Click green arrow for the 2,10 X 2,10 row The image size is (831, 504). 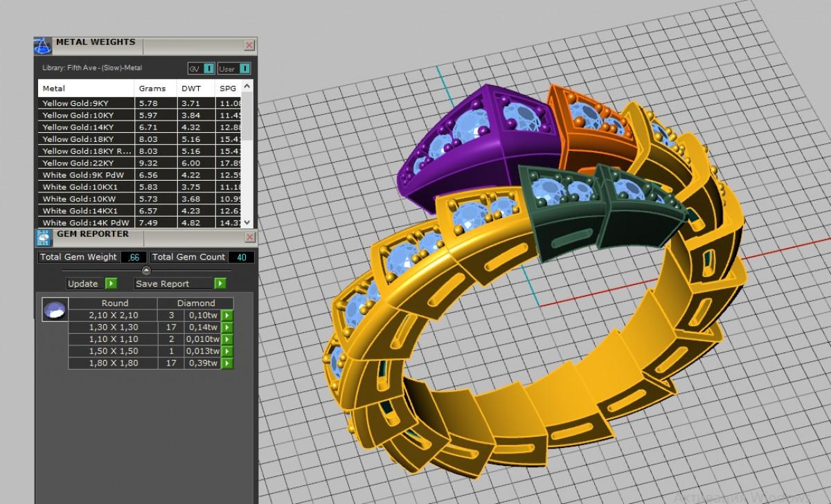click(226, 316)
